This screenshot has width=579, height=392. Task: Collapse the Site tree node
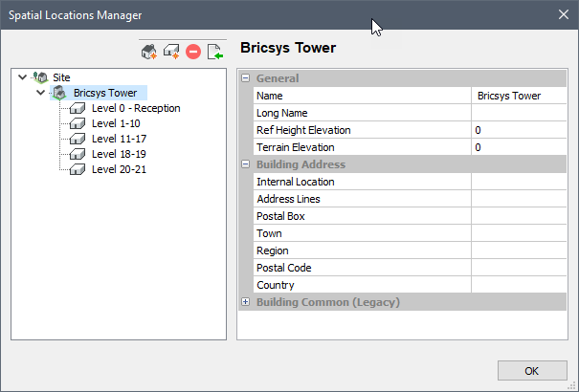(x=23, y=77)
